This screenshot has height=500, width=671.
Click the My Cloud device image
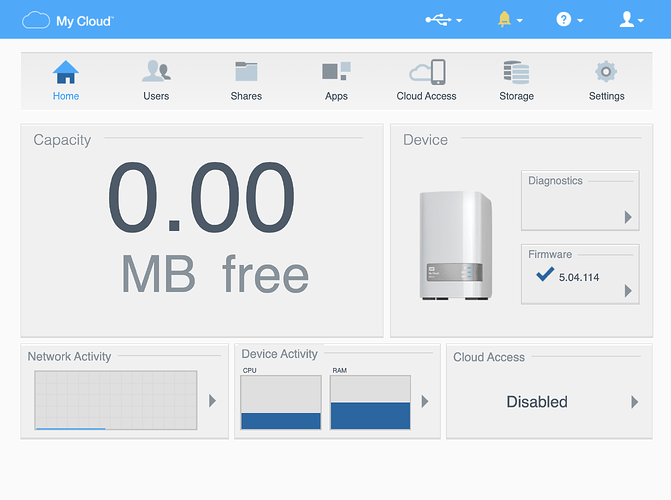coord(456,245)
